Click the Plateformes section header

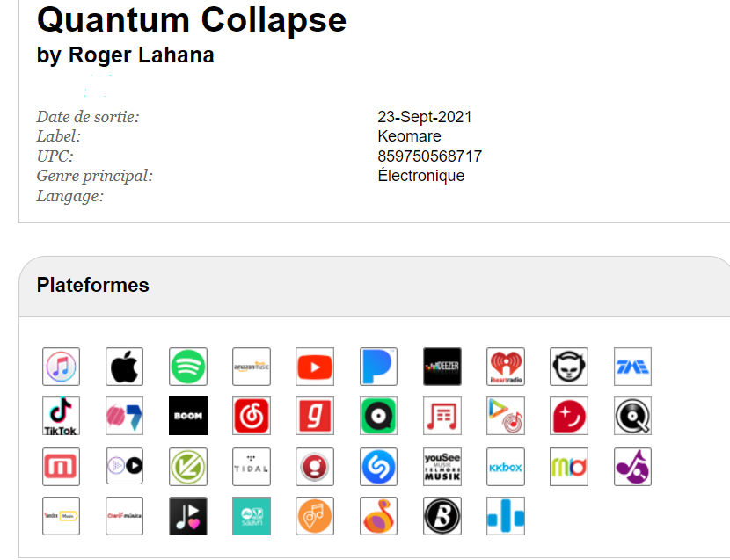[x=92, y=285]
